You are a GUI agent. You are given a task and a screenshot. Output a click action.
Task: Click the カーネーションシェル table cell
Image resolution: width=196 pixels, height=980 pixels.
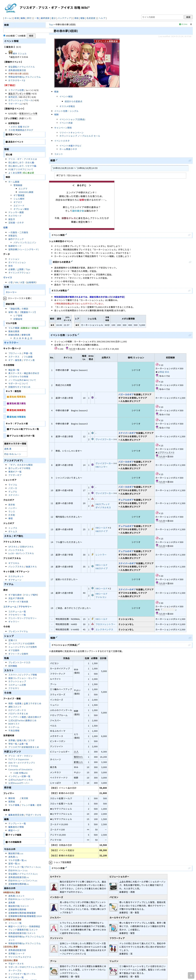(x=92, y=325)
